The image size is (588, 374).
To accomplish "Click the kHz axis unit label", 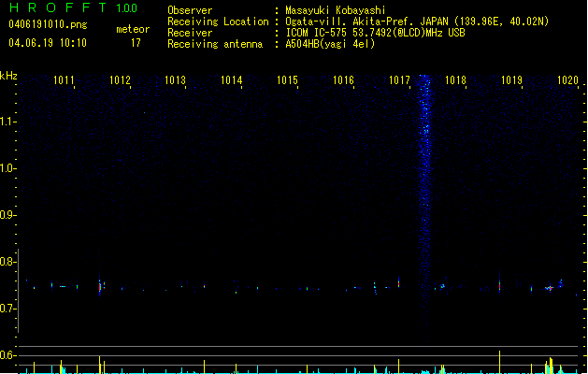I will (8, 76).
